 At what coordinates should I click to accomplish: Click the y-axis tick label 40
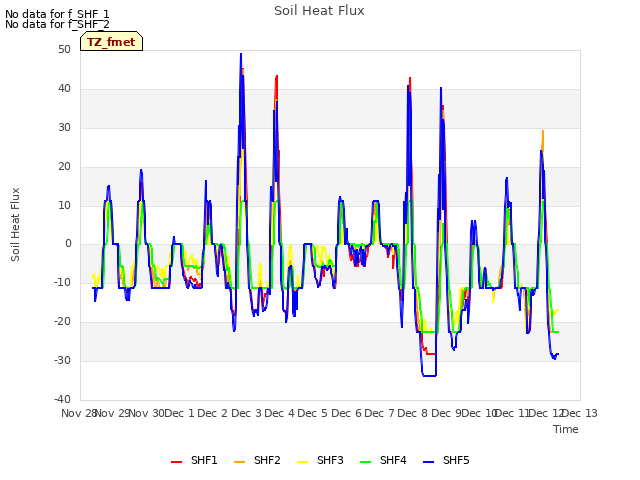(x=64, y=89)
